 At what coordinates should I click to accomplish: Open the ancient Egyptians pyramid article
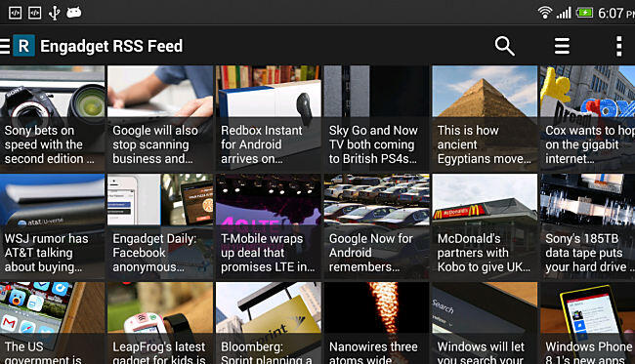[485, 119]
